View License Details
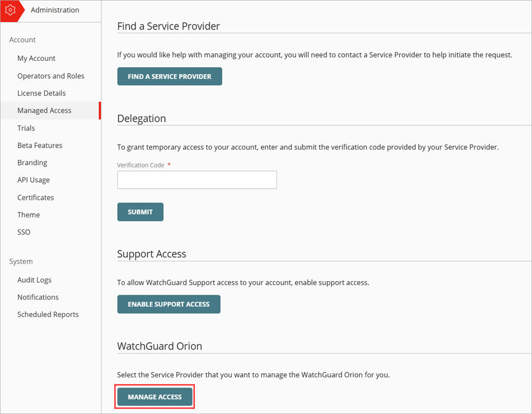 coord(42,93)
